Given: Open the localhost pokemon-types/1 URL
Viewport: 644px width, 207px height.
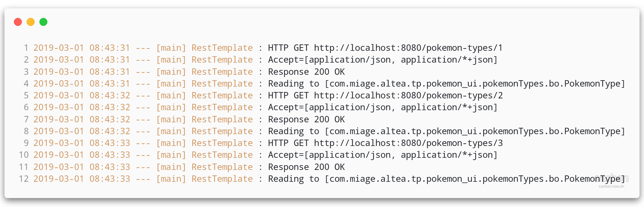Looking at the screenshot, I should pos(408,48).
